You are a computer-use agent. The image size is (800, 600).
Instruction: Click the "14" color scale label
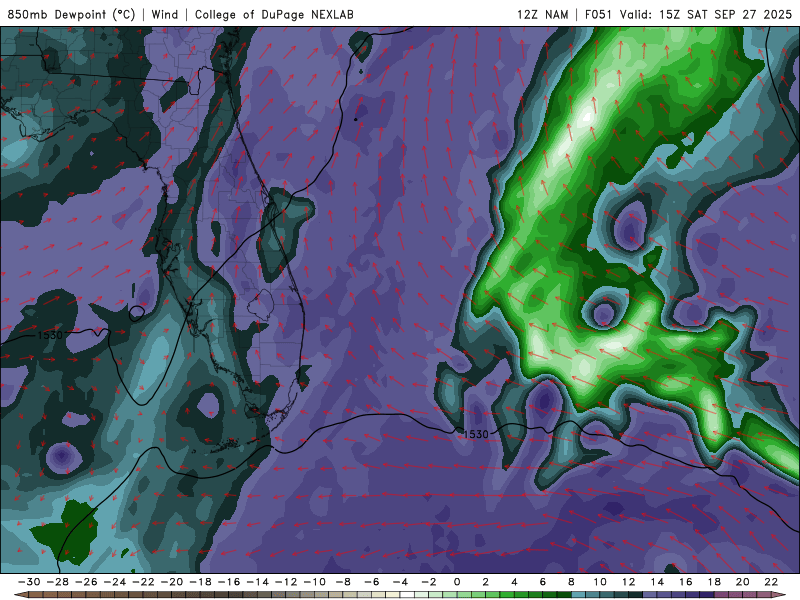click(x=657, y=582)
